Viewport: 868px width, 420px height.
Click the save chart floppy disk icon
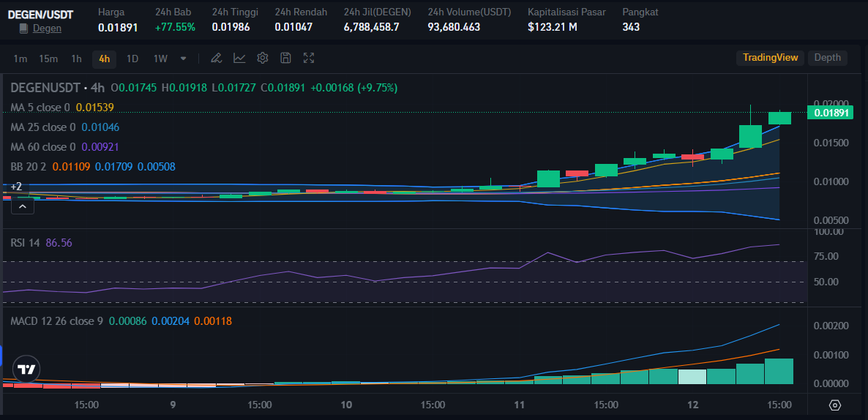click(x=285, y=58)
